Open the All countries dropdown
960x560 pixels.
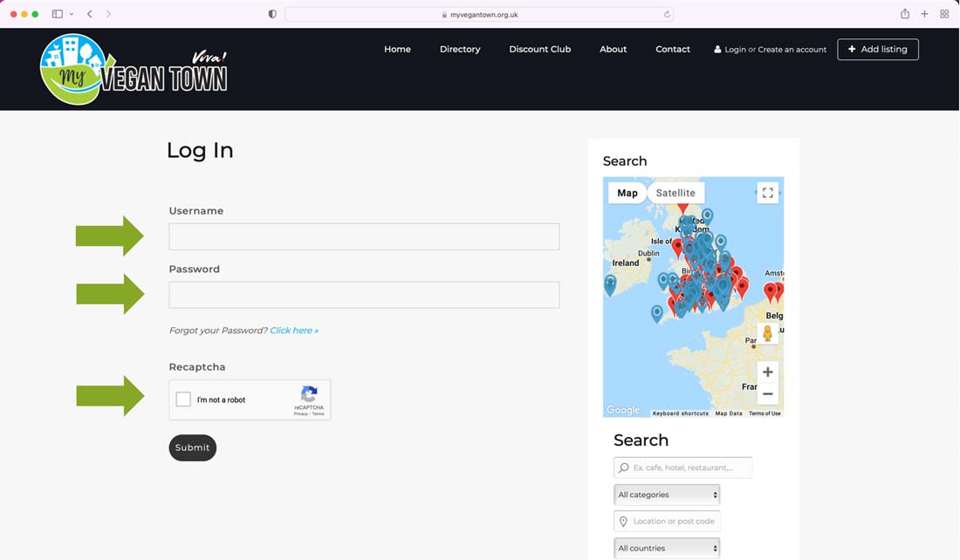[667, 548]
